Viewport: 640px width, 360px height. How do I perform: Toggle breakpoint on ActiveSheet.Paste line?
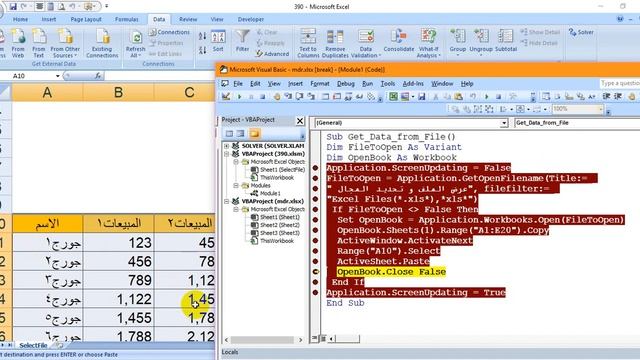[315, 261]
